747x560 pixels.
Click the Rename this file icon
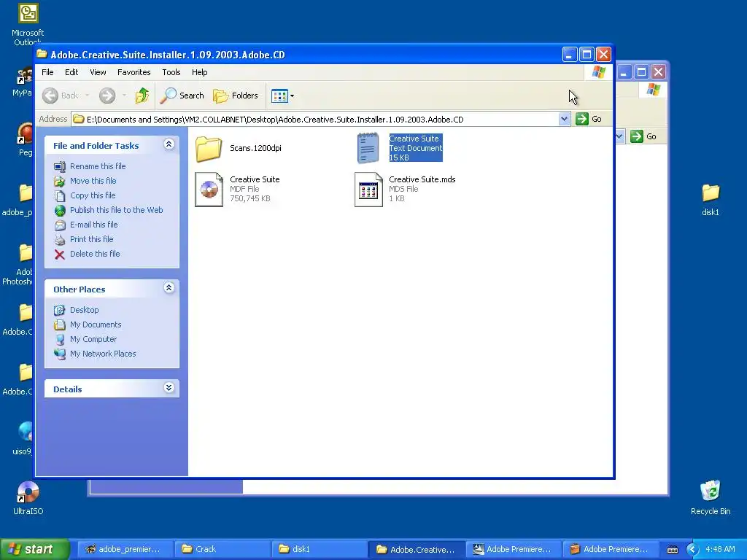(x=60, y=167)
